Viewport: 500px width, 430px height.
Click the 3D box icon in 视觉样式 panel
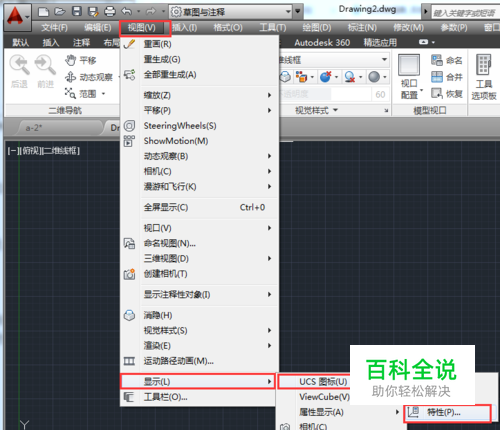(x=285, y=77)
